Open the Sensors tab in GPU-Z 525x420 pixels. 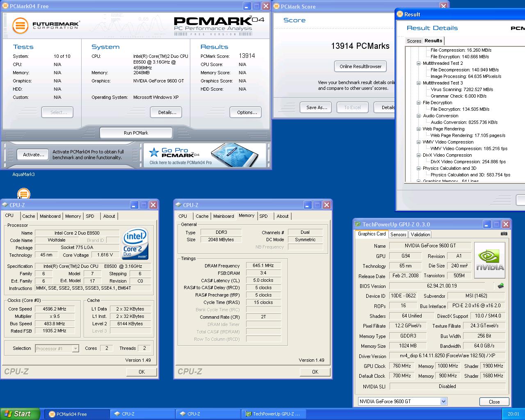tap(398, 235)
